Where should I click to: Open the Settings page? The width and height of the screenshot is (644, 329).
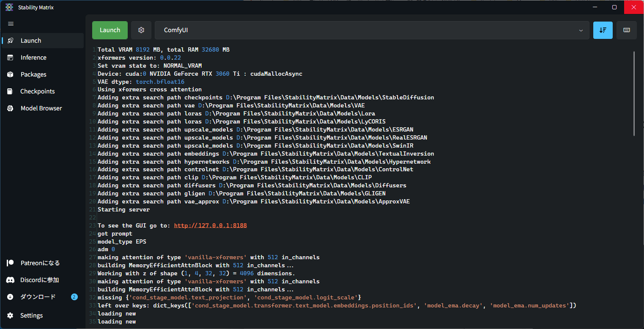42,315
